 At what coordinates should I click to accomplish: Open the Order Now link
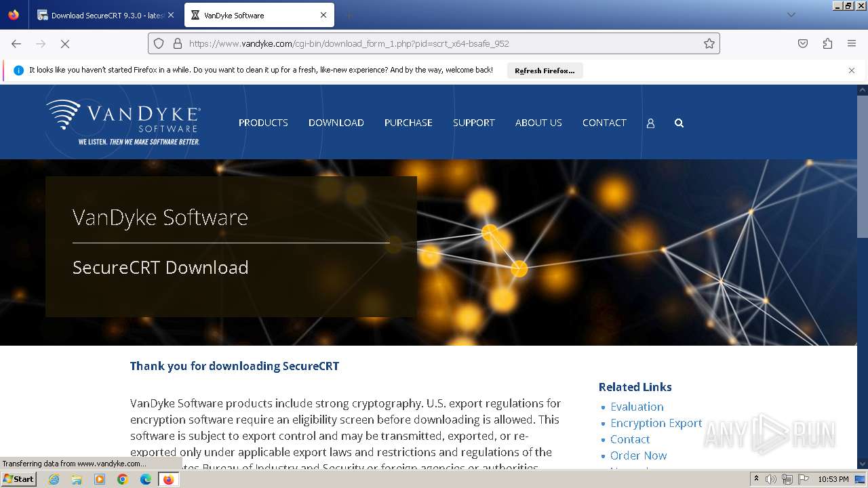tap(638, 455)
